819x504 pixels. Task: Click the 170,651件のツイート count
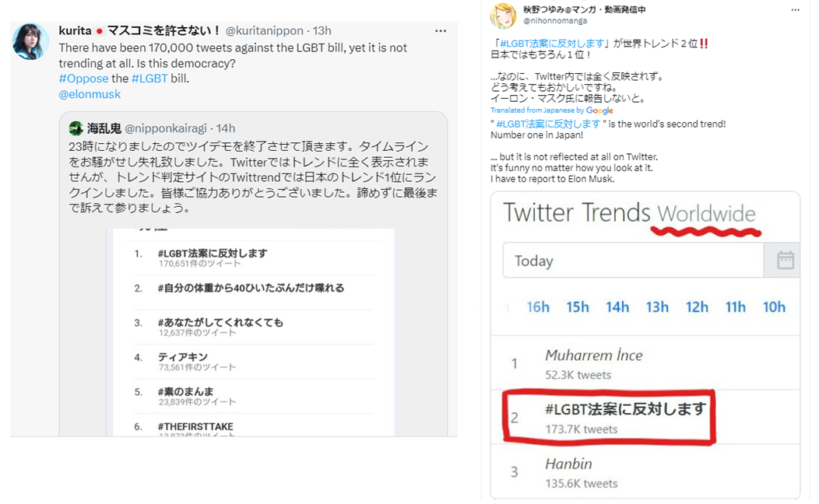coord(199,264)
